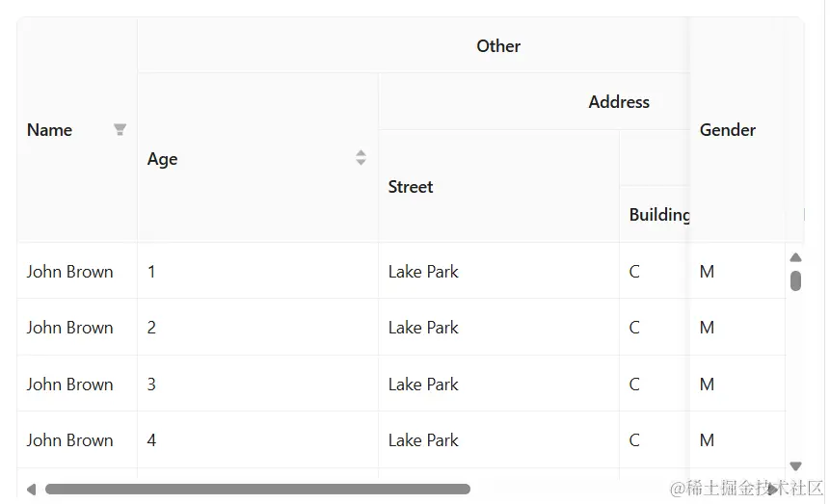Screen dimensions: 830x504
Task: Sort the Age column using sorter arrows
Action: (x=361, y=158)
